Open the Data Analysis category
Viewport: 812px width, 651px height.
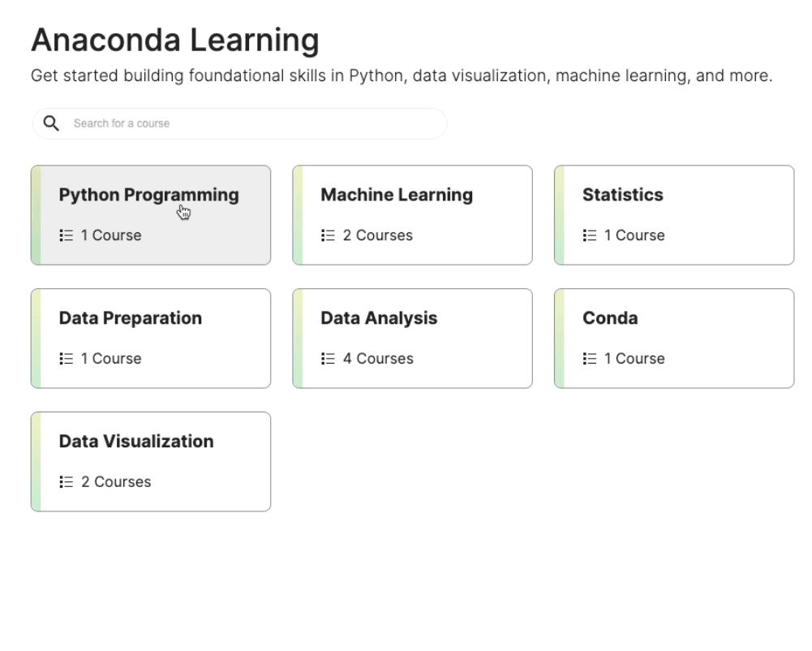pyautogui.click(x=379, y=318)
